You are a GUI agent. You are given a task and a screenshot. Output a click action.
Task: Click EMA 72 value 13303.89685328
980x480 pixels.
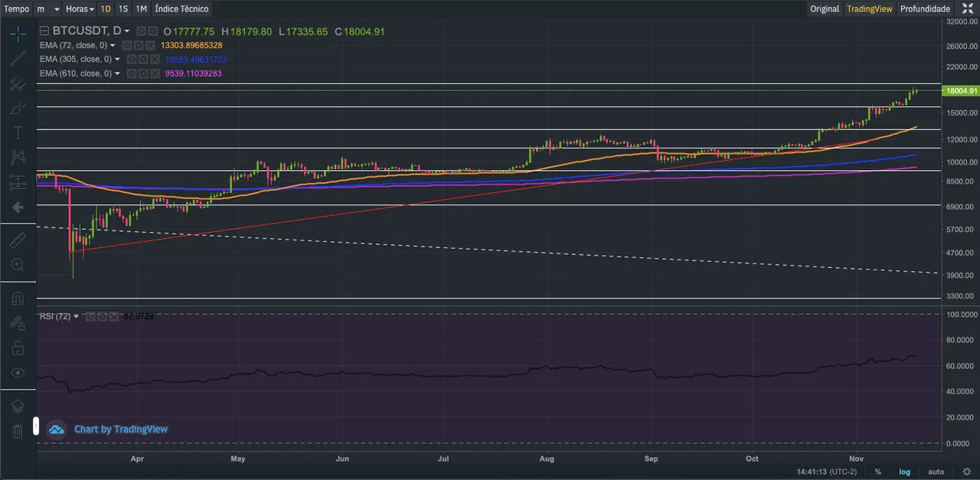(x=191, y=45)
